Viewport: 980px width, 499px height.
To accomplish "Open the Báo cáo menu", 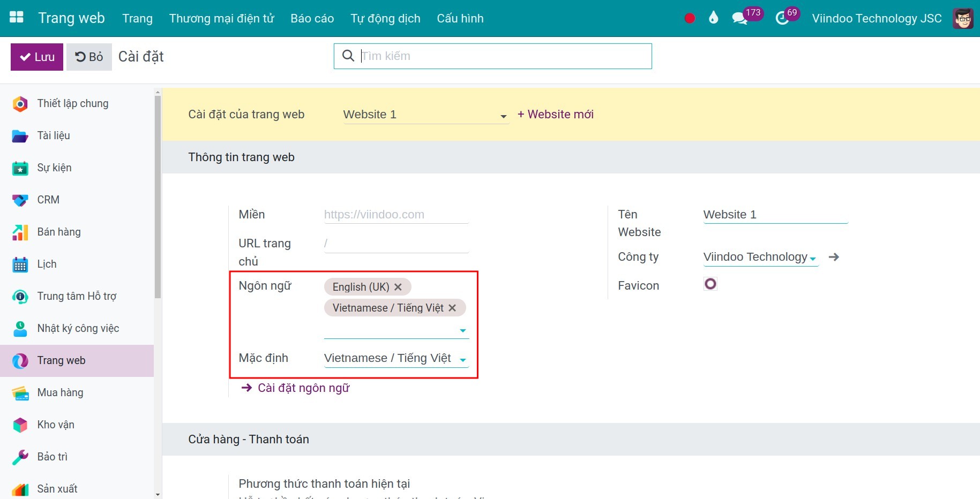I will coord(312,18).
